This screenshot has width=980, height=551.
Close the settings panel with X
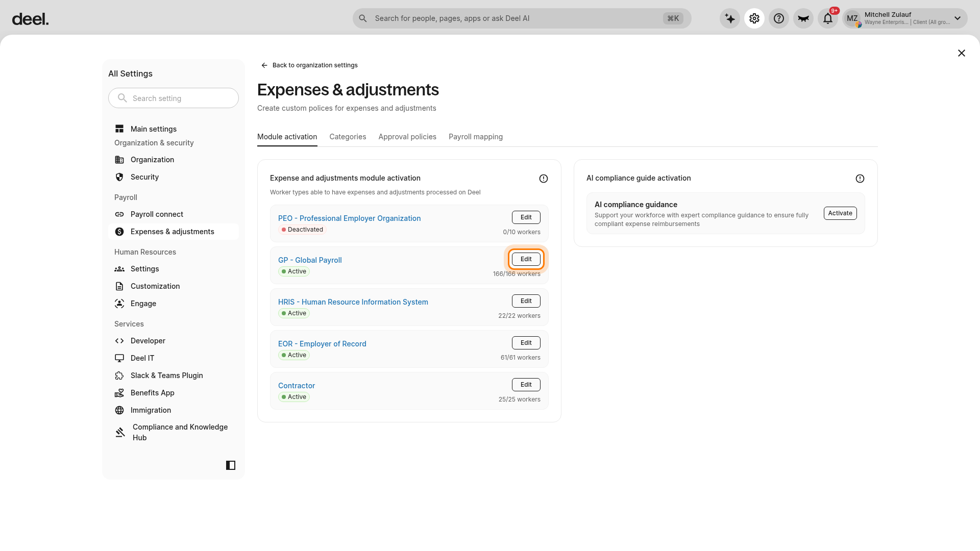click(962, 53)
